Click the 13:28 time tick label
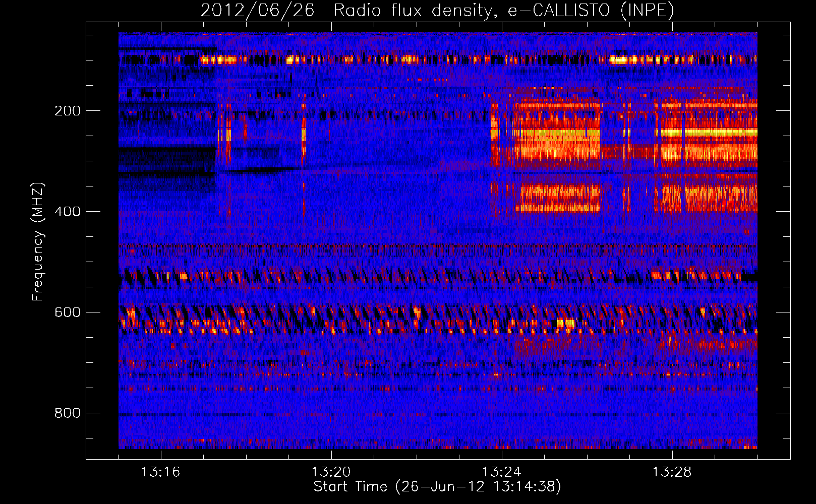816x504 pixels. tap(672, 472)
